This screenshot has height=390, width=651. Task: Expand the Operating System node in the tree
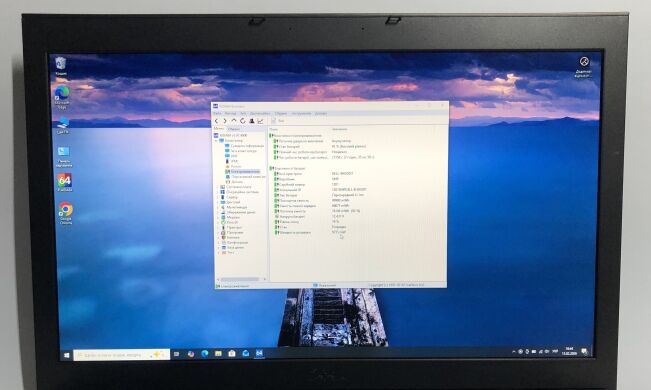tap(218, 192)
